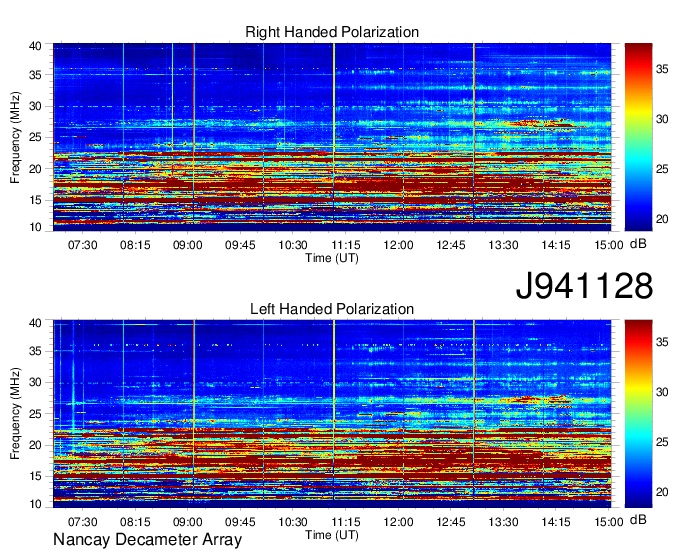Click the bottom plot's dB color bar
This screenshot has width=680, height=552.
638,414
